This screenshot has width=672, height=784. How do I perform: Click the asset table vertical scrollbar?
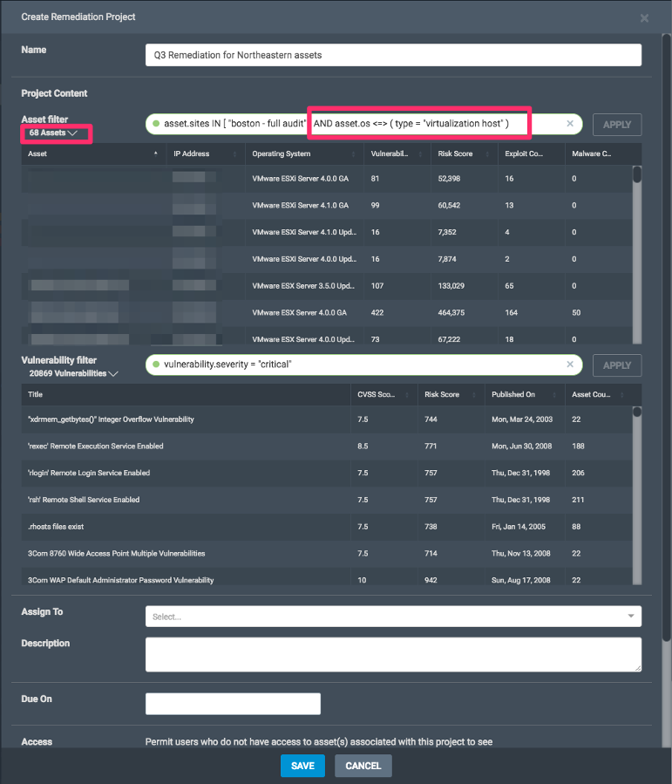pos(637,174)
